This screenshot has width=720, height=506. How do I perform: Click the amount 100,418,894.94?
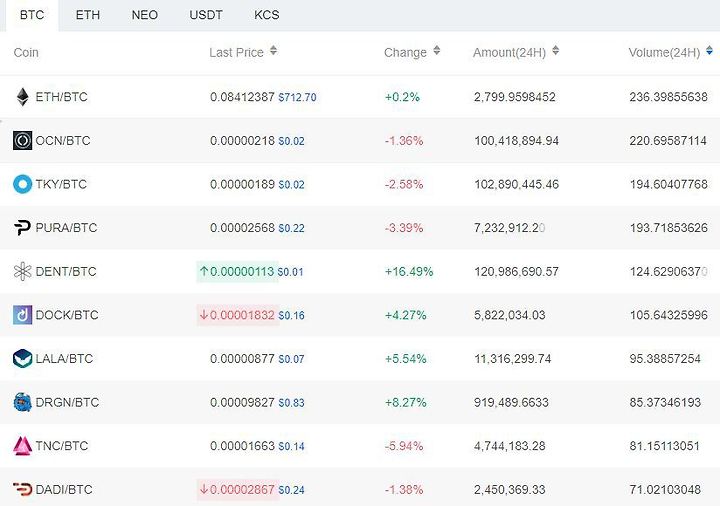[x=517, y=141]
